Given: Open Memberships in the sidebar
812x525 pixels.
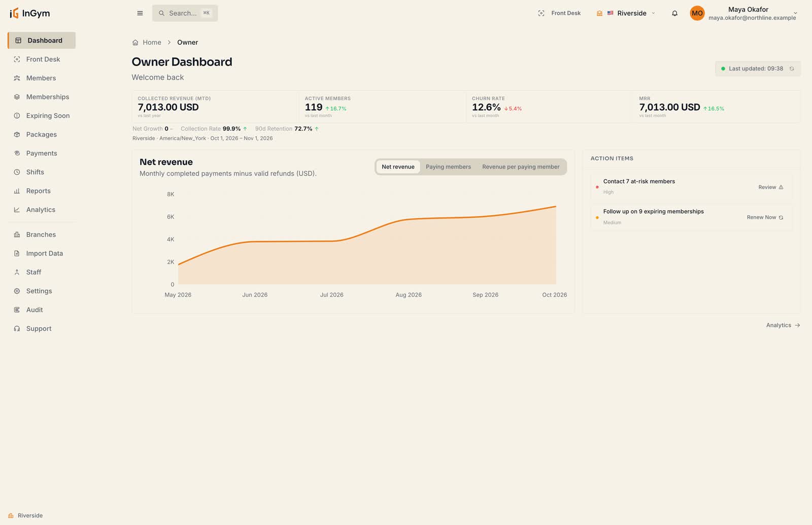Looking at the screenshot, I should [x=42, y=97].
